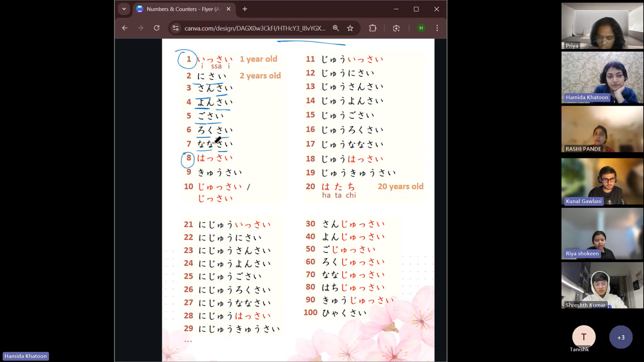Click the number 8 in the list
The height and width of the screenshot is (362, 644).
coord(189,158)
